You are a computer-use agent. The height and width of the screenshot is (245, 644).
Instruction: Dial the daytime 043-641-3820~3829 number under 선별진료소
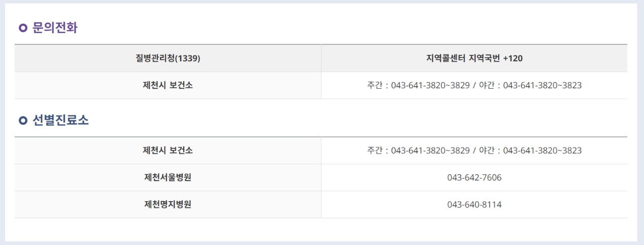pyautogui.click(x=430, y=151)
